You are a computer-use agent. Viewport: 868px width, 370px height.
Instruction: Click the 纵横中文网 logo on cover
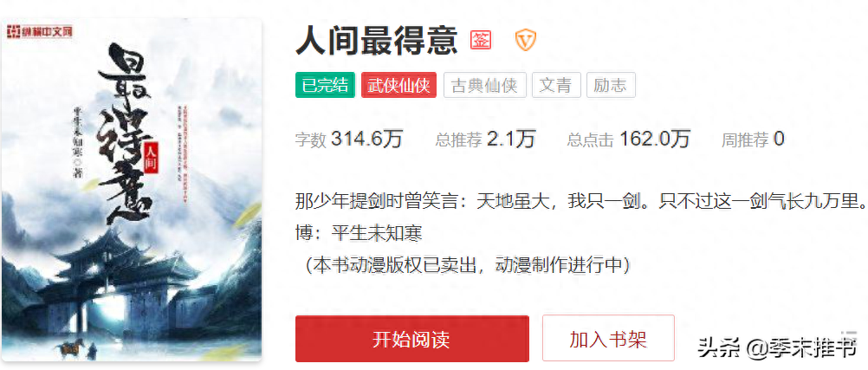click(x=40, y=32)
